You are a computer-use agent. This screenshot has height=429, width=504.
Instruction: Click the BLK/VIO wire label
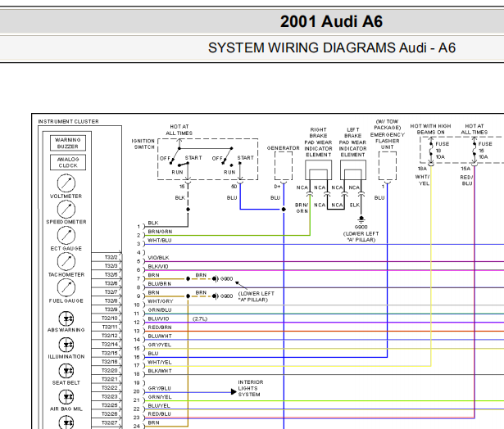[158, 267]
